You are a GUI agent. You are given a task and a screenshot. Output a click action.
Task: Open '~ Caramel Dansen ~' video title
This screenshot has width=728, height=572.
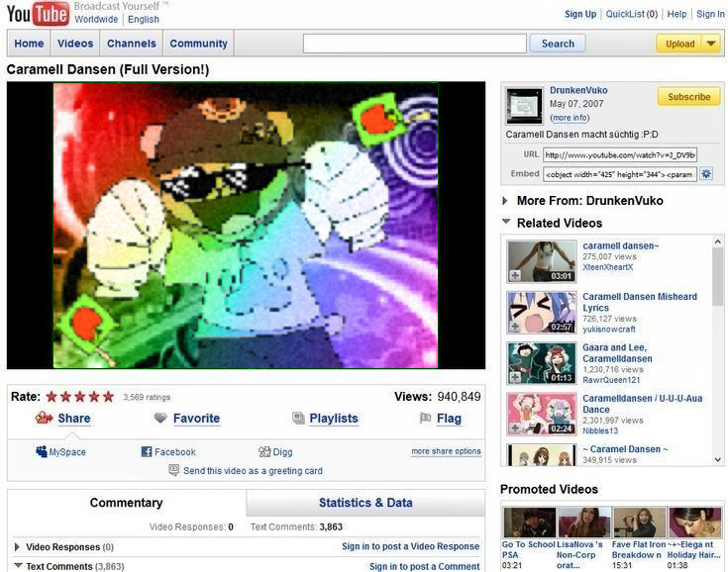tap(625, 449)
